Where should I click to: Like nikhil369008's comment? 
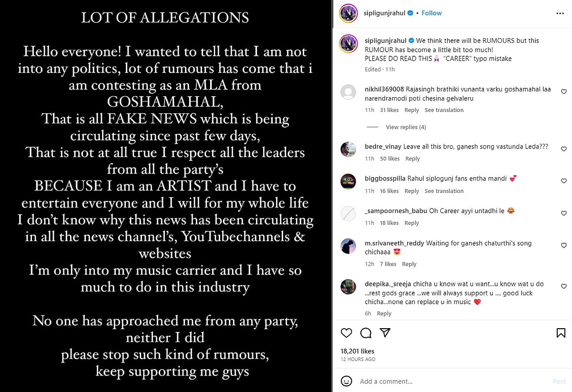[x=564, y=91]
